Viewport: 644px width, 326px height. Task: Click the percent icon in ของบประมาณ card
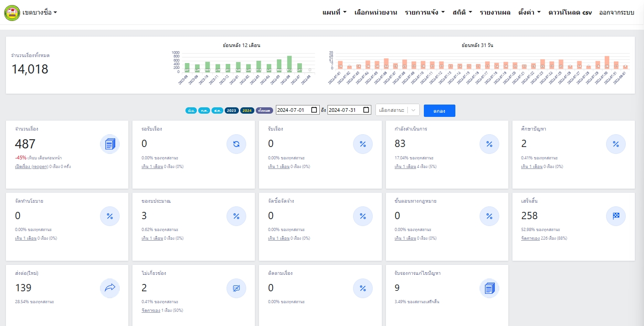[x=236, y=216]
